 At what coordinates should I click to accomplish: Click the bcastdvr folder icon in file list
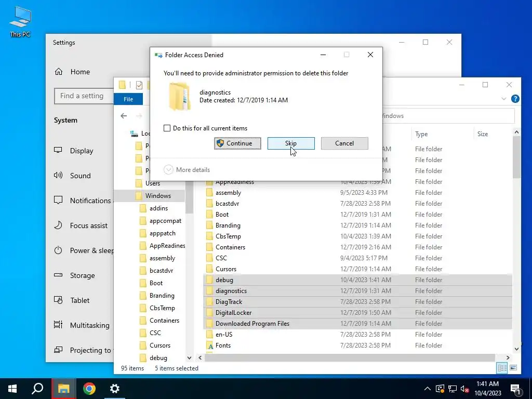[210, 204]
